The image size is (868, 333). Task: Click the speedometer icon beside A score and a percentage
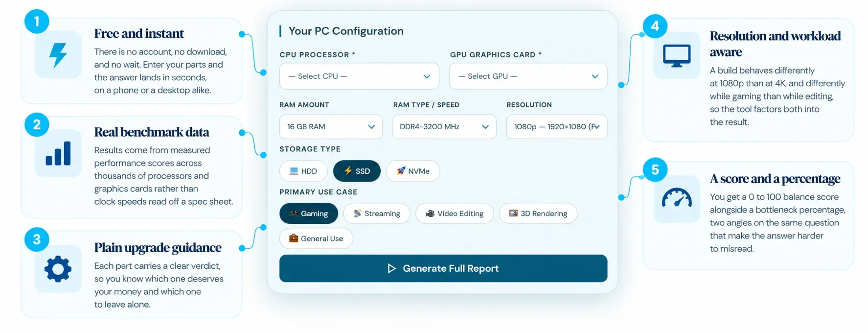click(677, 198)
